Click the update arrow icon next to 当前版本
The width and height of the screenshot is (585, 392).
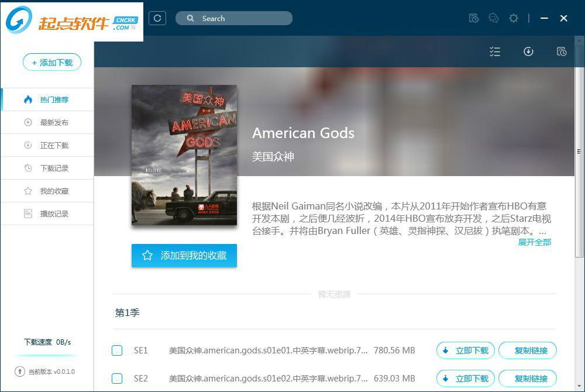pyautogui.click(x=19, y=372)
